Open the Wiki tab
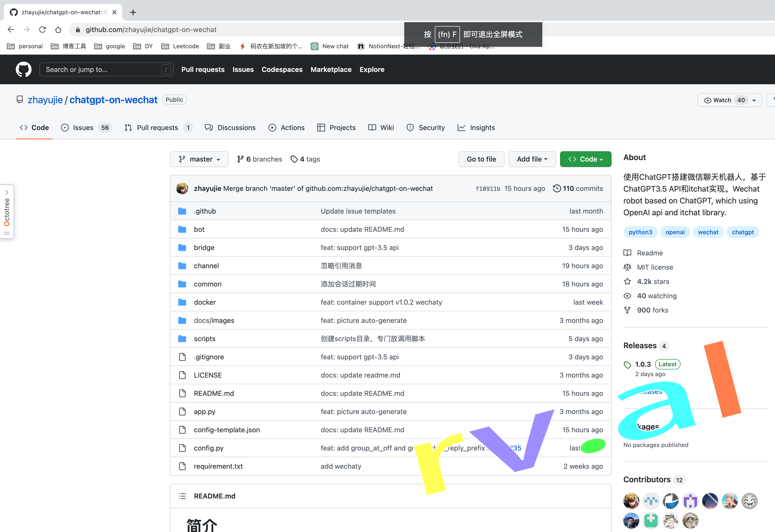This screenshot has width=775, height=532. pyautogui.click(x=381, y=128)
